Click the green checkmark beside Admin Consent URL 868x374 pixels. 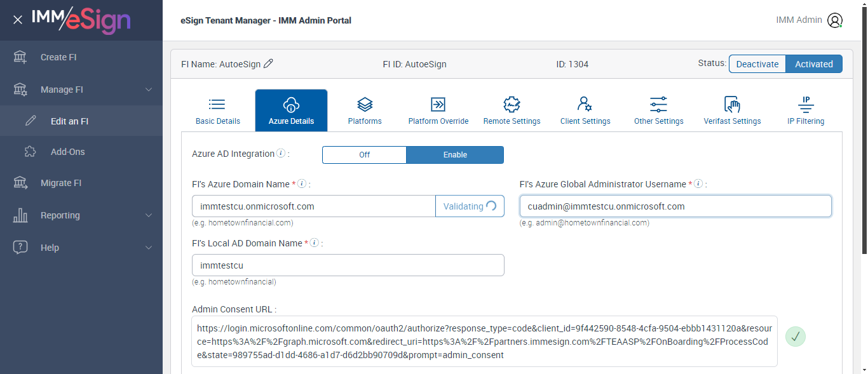[795, 336]
